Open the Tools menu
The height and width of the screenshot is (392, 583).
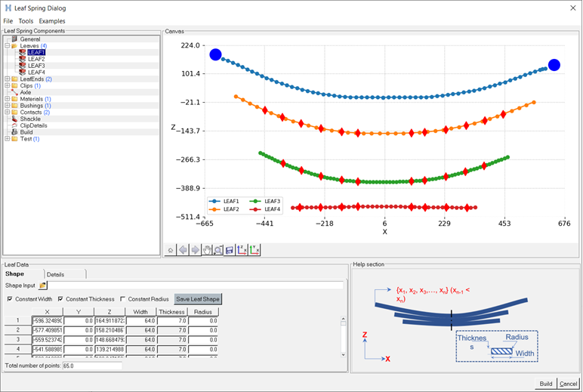click(x=26, y=21)
